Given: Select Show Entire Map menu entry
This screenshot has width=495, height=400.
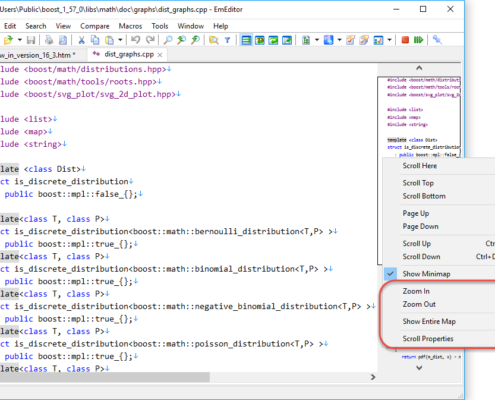Looking at the screenshot, I should [x=429, y=322].
